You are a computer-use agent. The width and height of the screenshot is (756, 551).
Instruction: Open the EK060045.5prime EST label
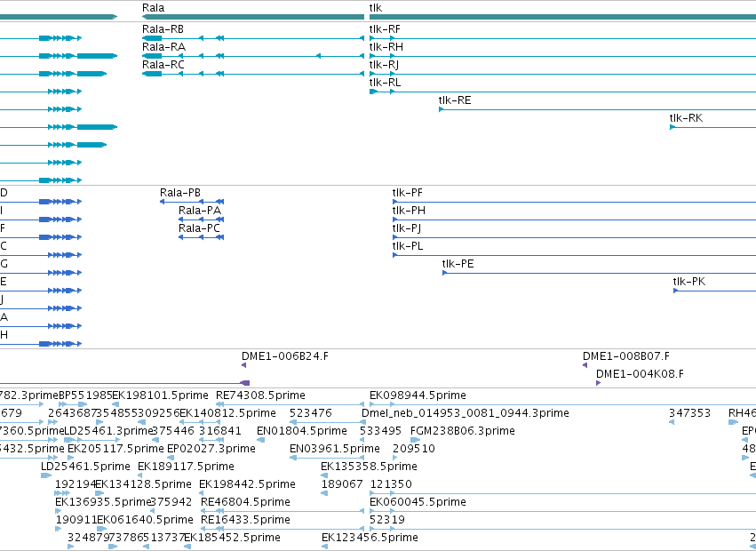(418, 502)
